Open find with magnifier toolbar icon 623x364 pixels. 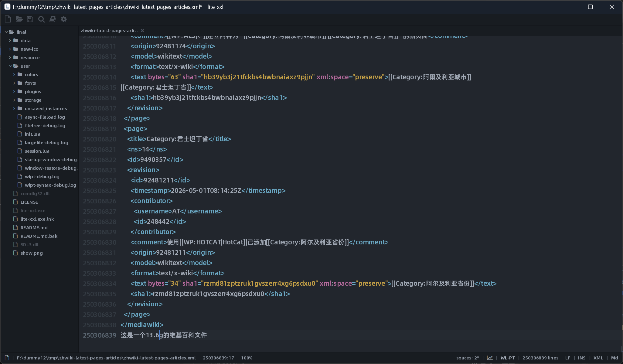click(41, 19)
